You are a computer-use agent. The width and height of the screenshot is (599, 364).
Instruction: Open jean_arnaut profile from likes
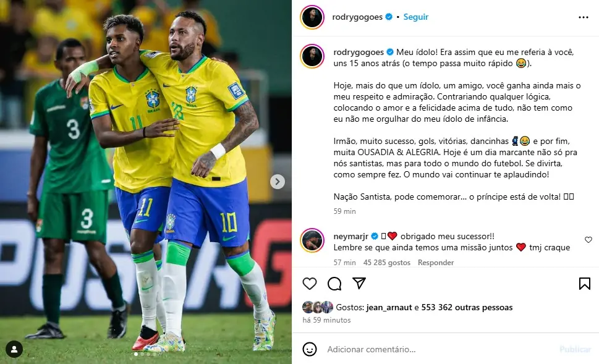click(x=389, y=308)
